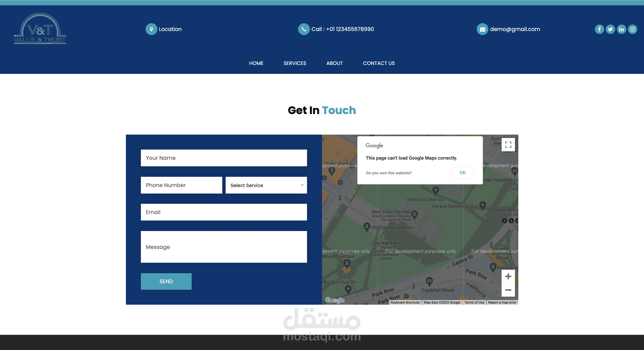Zoom out on the map

[x=508, y=290]
